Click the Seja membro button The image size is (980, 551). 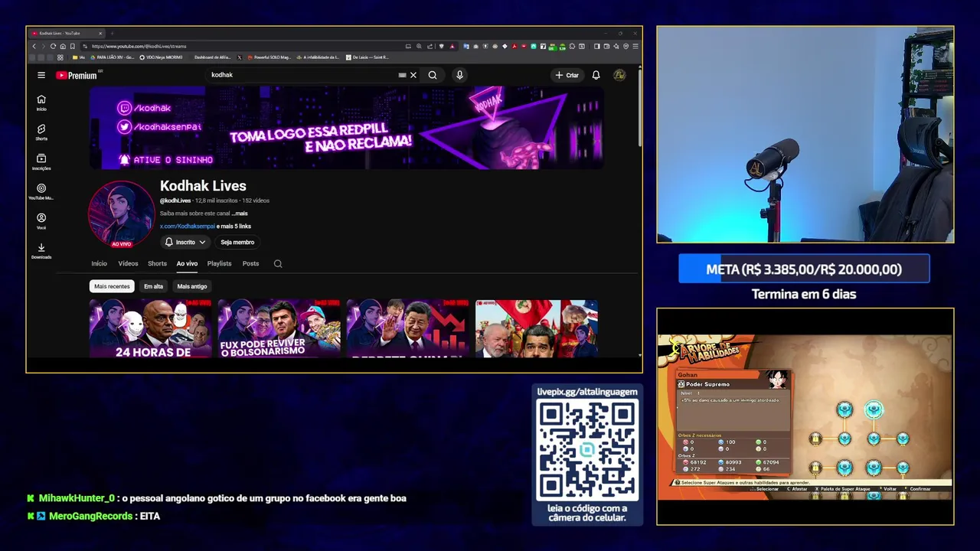point(237,242)
